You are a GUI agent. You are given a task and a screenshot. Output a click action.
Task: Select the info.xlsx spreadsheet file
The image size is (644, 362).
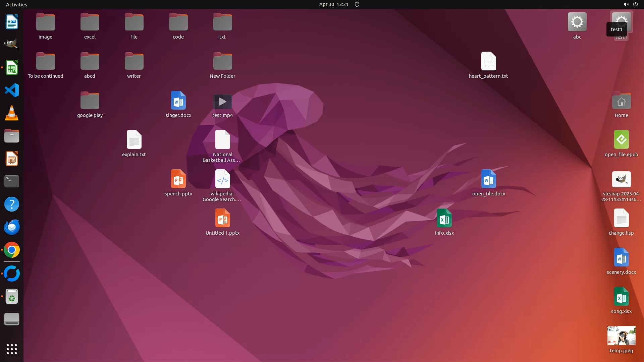[444, 219]
